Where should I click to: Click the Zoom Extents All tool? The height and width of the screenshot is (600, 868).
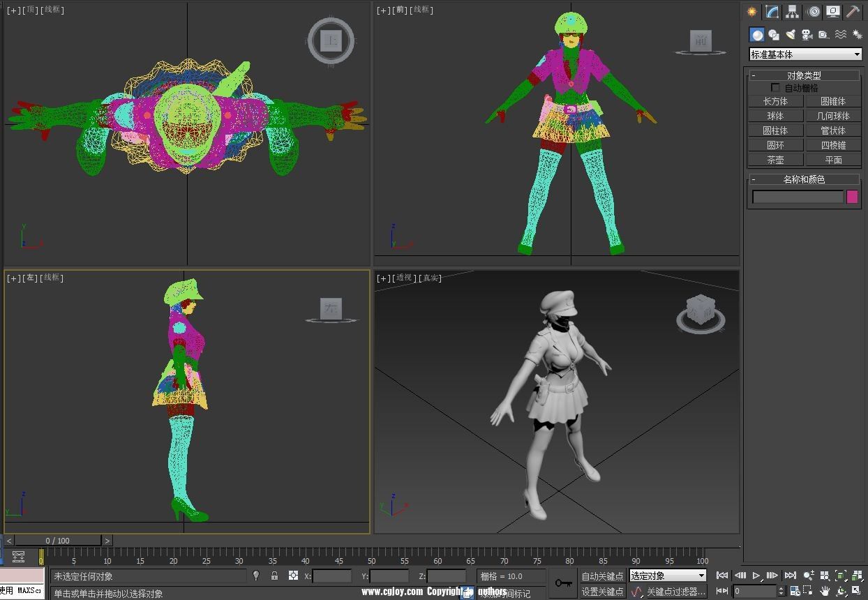pyautogui.click(x=858, y=576)
